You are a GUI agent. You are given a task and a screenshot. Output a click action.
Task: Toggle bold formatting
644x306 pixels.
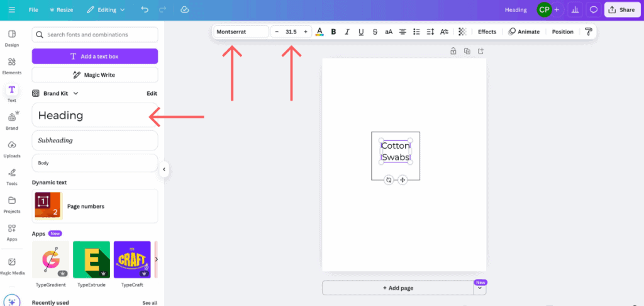333,31
